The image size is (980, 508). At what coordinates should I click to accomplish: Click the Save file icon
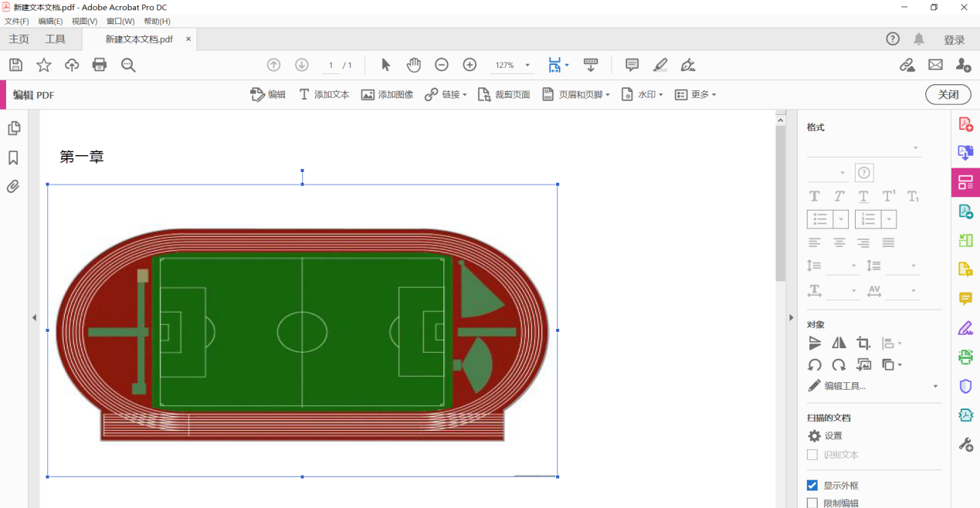pos(15,65)
